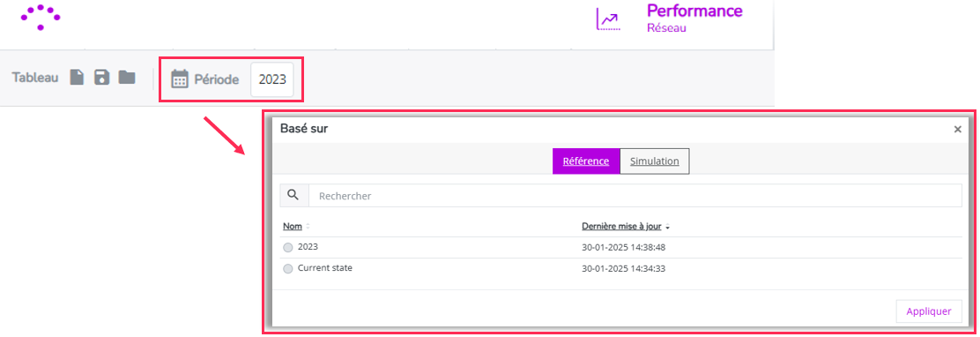The height and width of the screenshot is (337, 980).
Task: Switch to the Référence tab
Action: [586, 161]
